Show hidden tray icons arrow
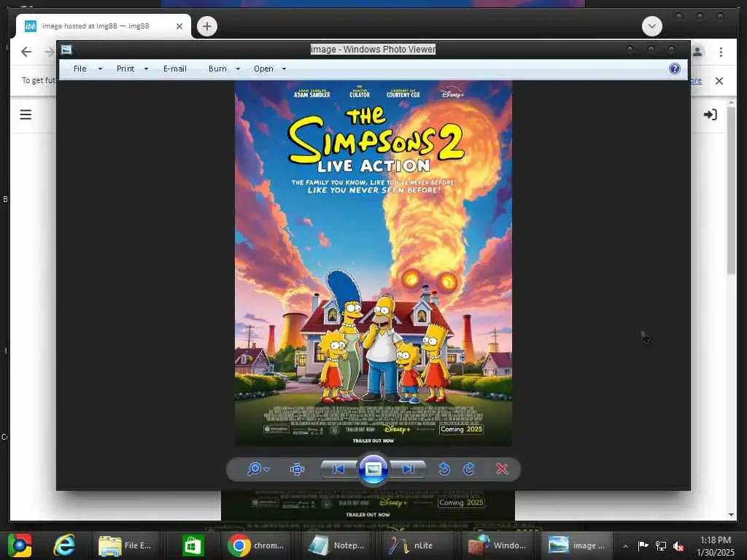Screen dimensions: 747x560 pyautogui.click(x=625, y=546)
